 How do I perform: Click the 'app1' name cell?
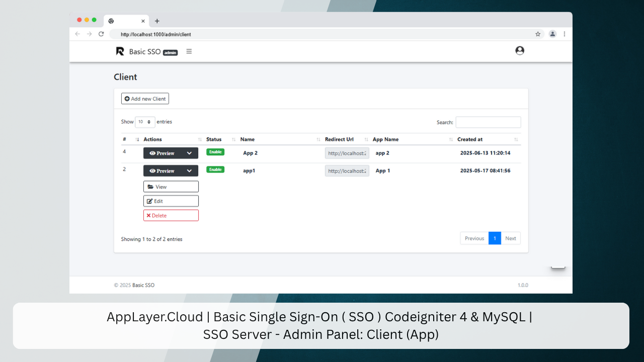pyautogui.click(x=249, y=170)
